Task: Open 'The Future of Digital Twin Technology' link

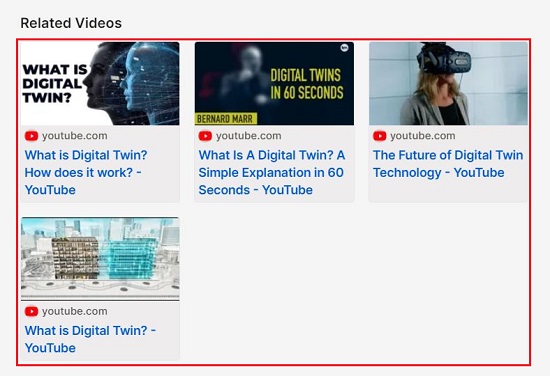Action: (x=448, y=164)
